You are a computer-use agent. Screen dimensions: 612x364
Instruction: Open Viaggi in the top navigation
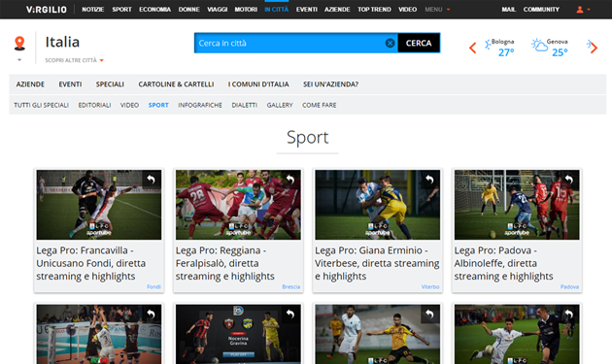217,10
